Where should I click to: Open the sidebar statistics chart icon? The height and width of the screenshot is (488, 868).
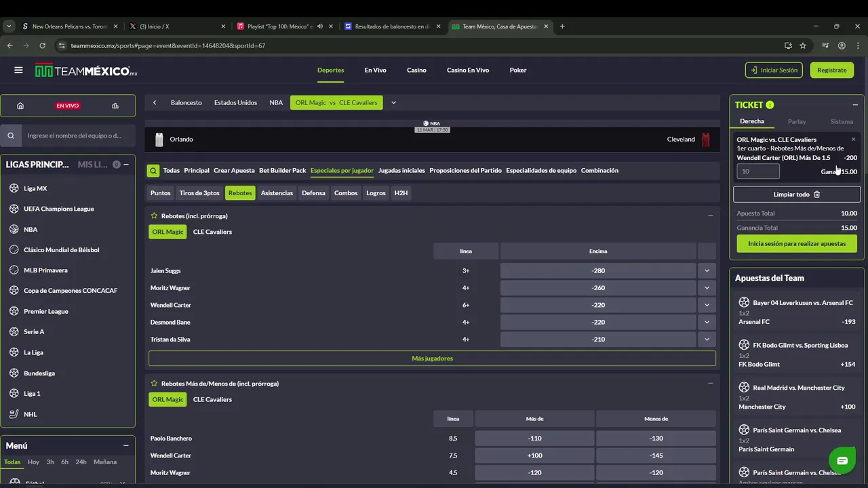(115, 106)
